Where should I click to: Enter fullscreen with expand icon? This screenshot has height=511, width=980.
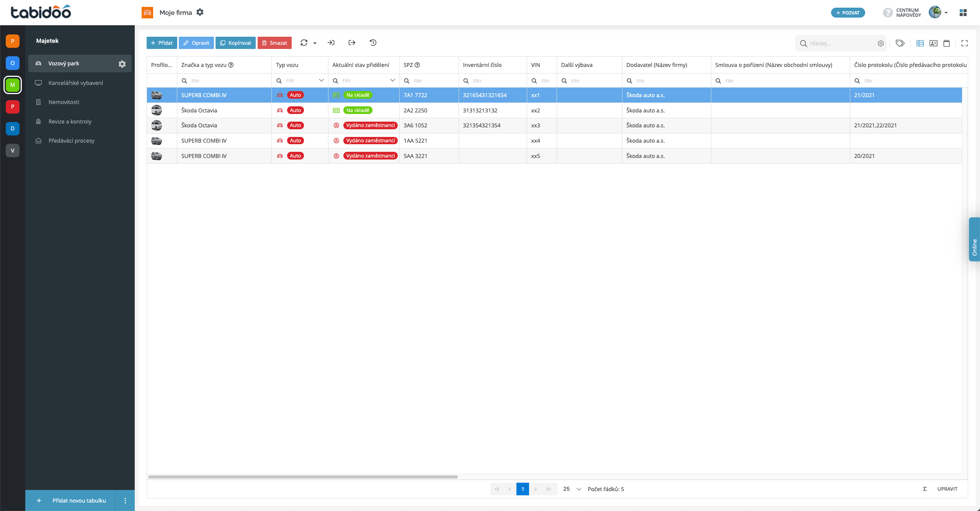click(965, 43)
